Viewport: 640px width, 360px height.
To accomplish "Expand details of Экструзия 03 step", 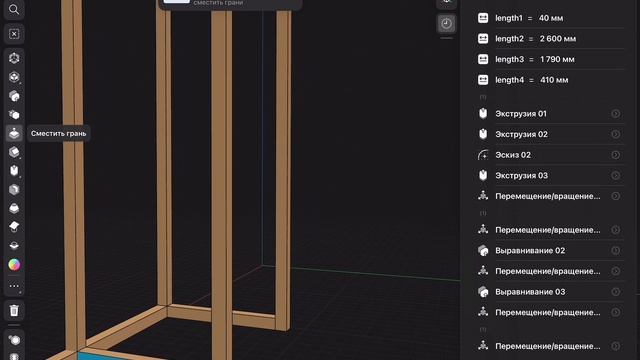I will click(616, 176).
